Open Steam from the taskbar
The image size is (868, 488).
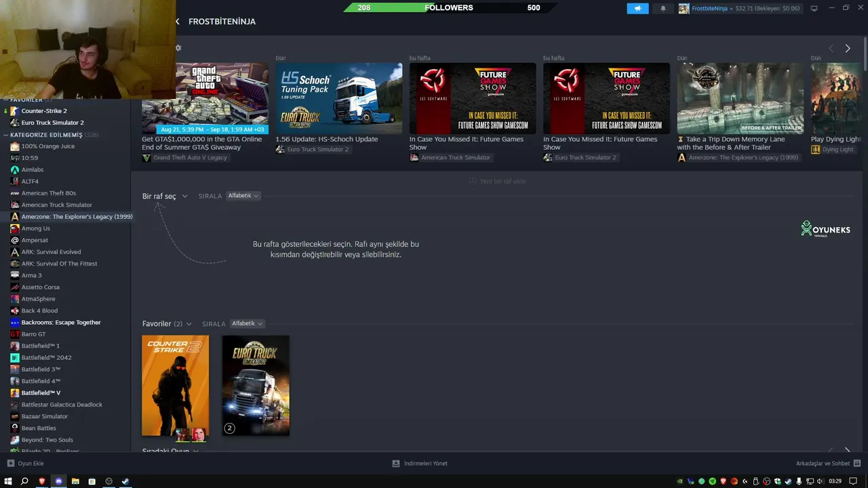(x=125, y=481)
